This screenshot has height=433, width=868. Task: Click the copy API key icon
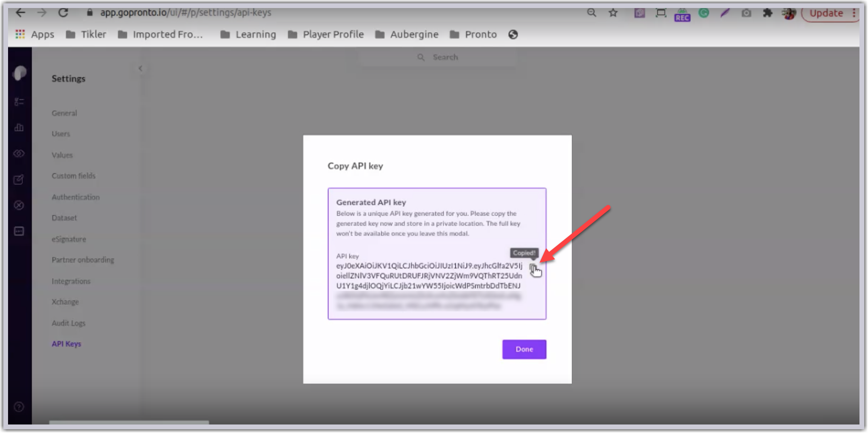tap(533, 269)
